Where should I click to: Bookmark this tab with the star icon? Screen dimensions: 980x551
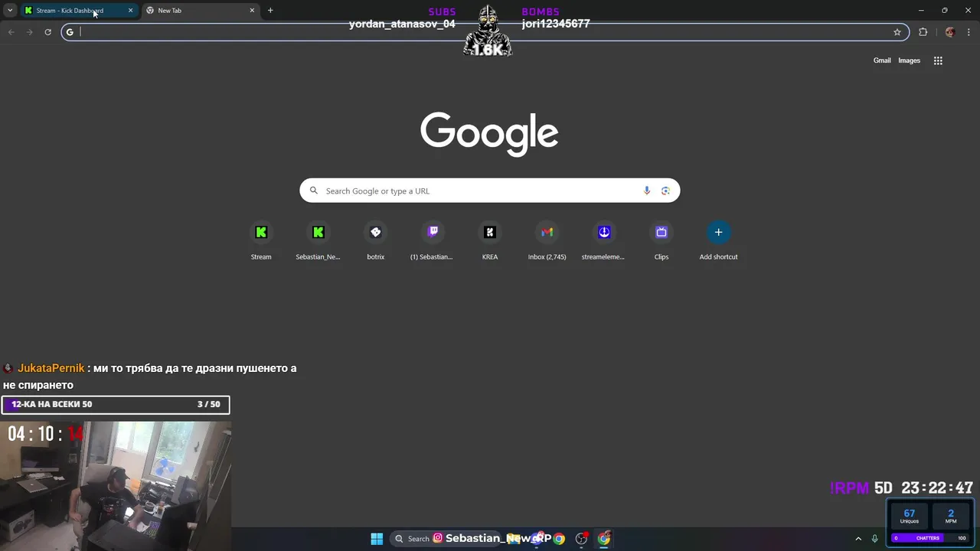pos(897,32)
